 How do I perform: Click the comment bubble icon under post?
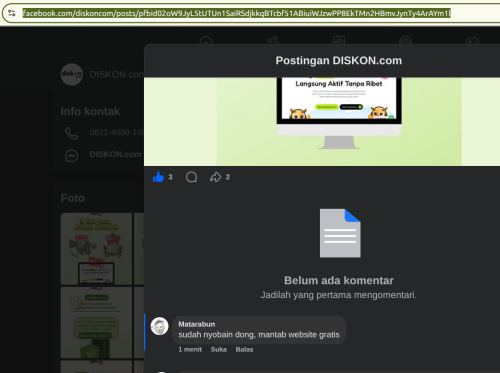click(x=191, y=177)
